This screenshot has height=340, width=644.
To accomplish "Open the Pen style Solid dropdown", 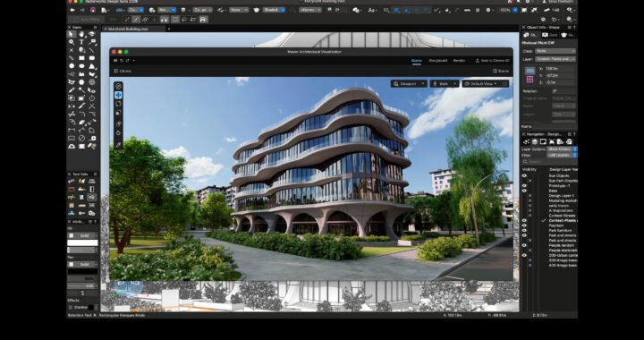I will pos(82,265).
